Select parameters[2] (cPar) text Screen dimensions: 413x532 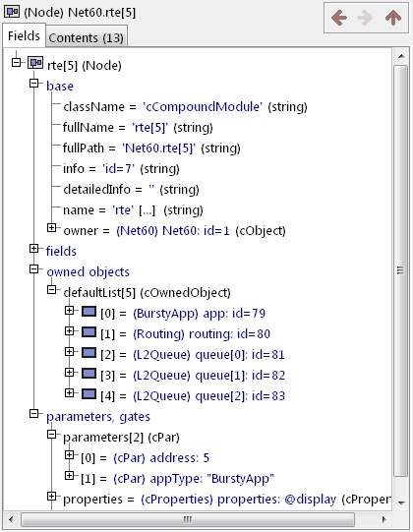(x=121, y=438)
